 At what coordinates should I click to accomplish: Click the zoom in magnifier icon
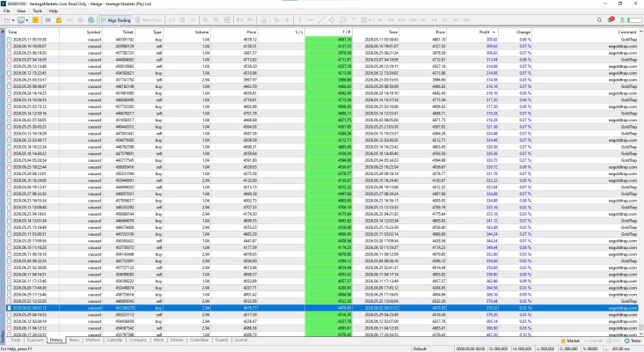pos(205,19)
